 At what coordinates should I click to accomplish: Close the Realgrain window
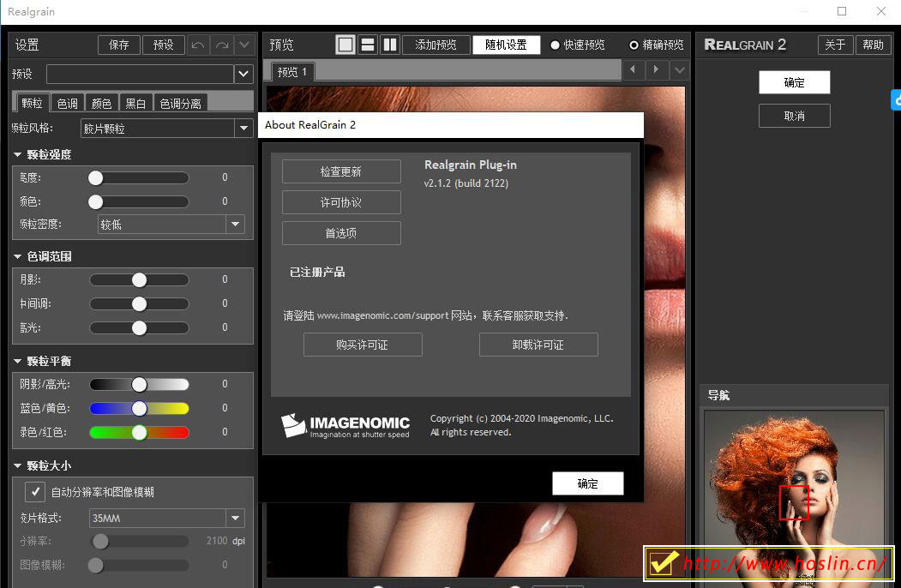(x=881, y=11)
